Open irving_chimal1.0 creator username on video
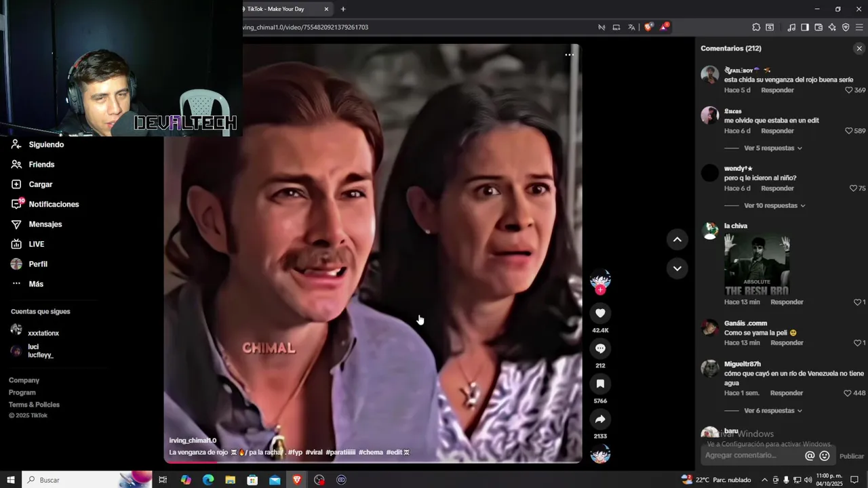This screenshot has width=868, height=488. 193,441
